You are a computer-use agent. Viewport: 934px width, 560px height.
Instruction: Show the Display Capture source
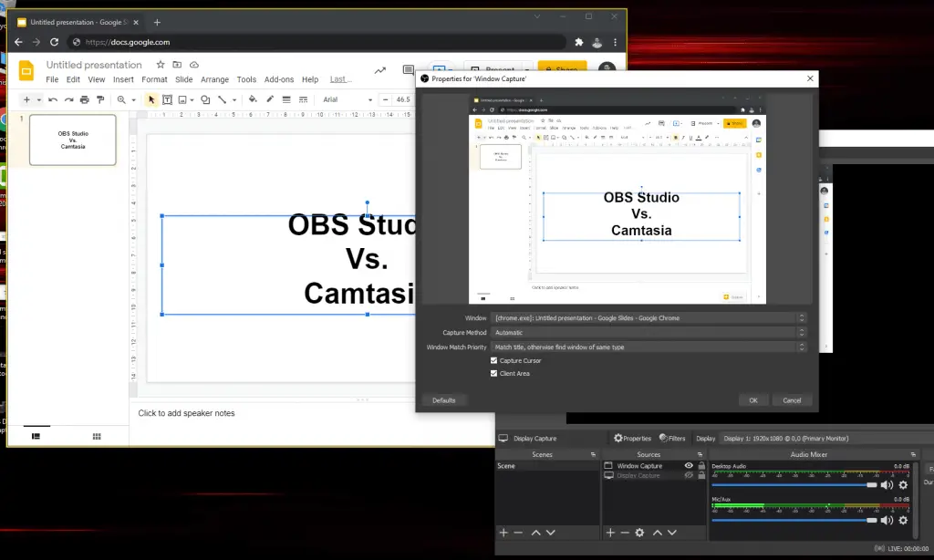[x=689, y=475]
